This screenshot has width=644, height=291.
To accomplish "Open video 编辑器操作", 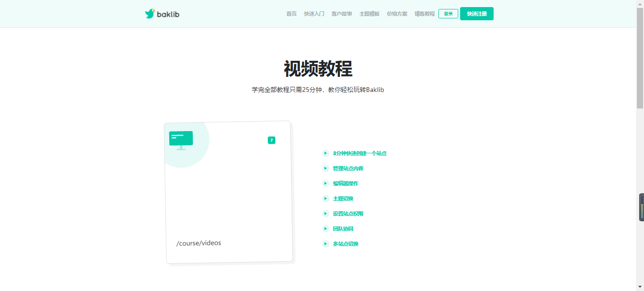I will click(346, 183).
